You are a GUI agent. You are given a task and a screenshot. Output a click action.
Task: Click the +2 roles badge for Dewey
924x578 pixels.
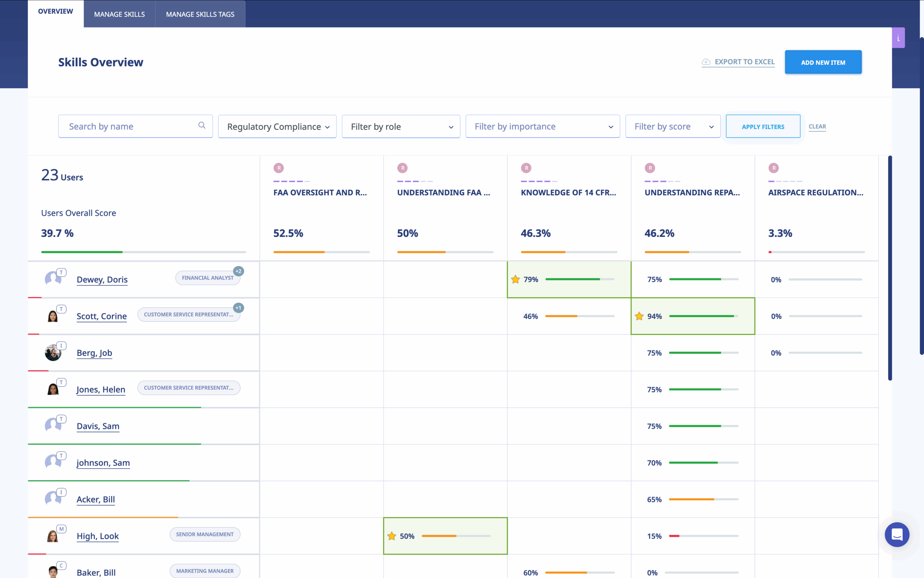[239, 271]
